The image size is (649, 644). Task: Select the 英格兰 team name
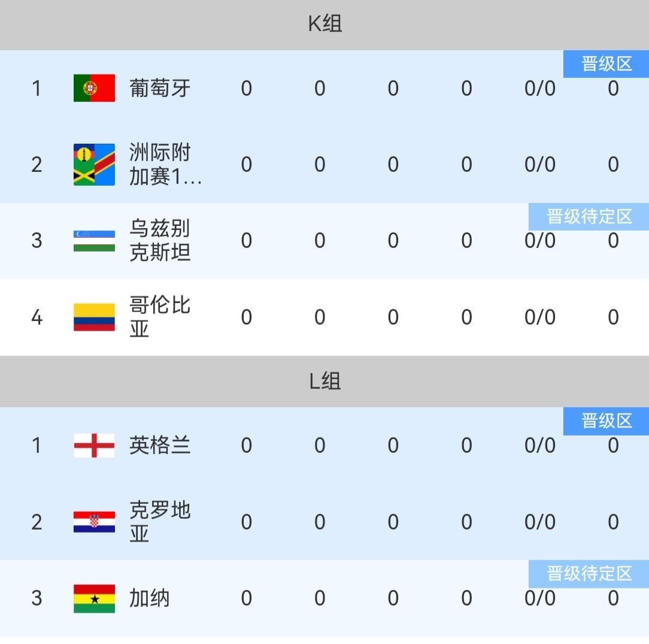(x=160, y=446)
